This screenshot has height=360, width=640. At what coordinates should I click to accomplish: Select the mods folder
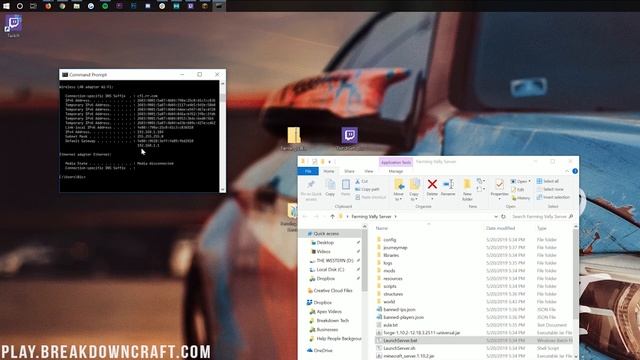[x=389, y=271]
